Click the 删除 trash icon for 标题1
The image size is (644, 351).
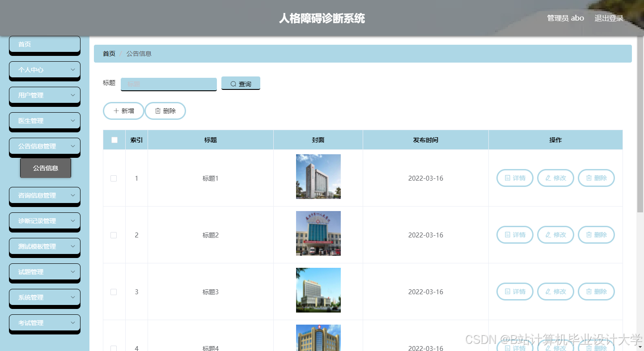click(x=589, y=178)
